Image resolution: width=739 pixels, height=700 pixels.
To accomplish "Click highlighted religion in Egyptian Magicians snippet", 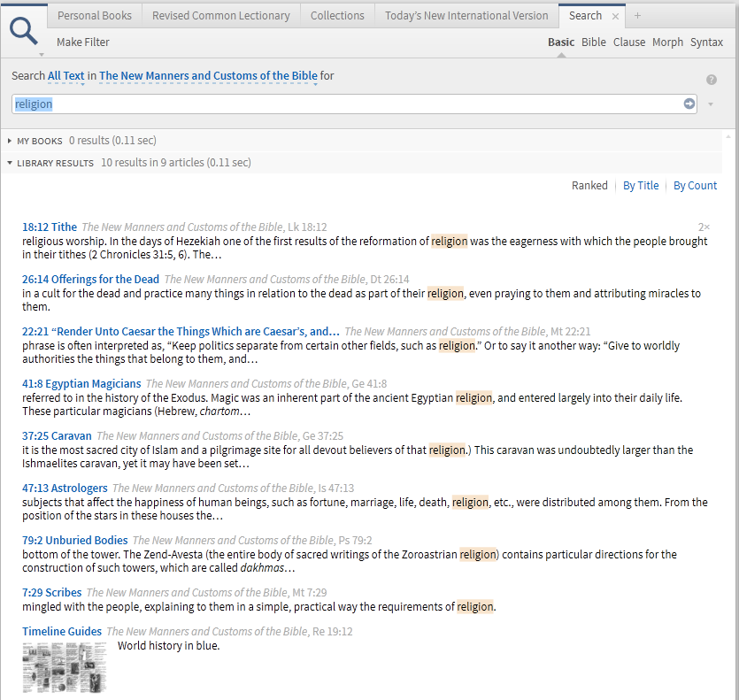I will coord(473,398).
